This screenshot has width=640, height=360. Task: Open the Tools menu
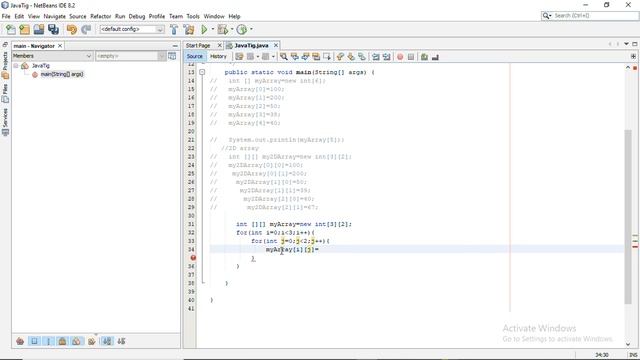click(193, 16)
